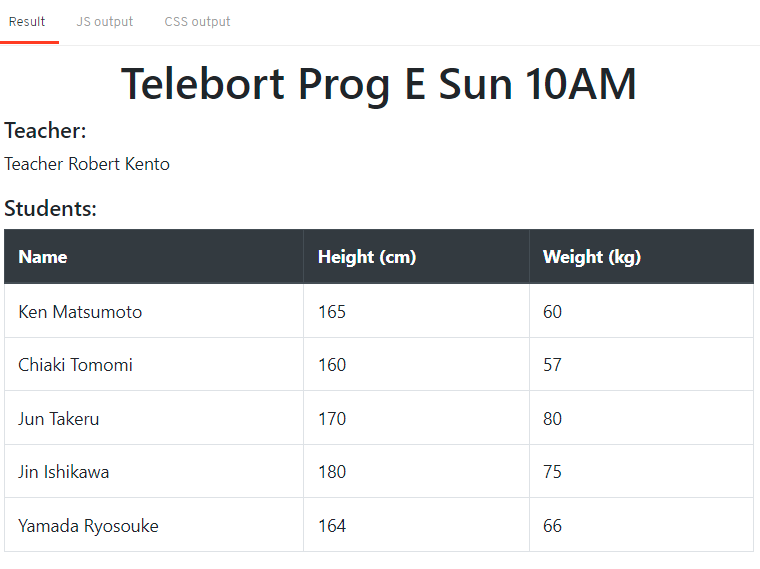760x569 pixels.
Task: Switch to the Result tab
Action: pos(27,22)
